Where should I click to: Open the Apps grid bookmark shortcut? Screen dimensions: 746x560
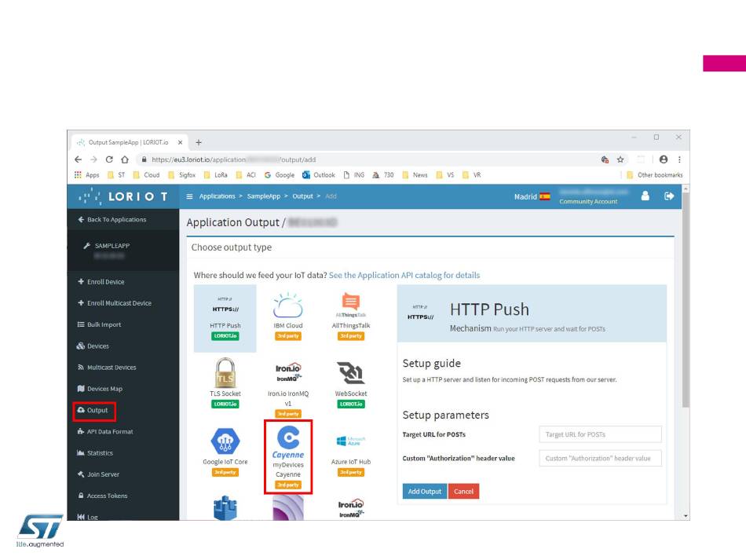[86, 175]
